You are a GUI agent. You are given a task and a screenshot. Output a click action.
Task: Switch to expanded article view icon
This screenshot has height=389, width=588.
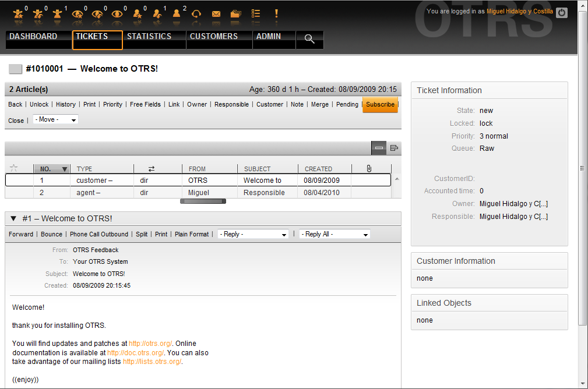(394, 148)
